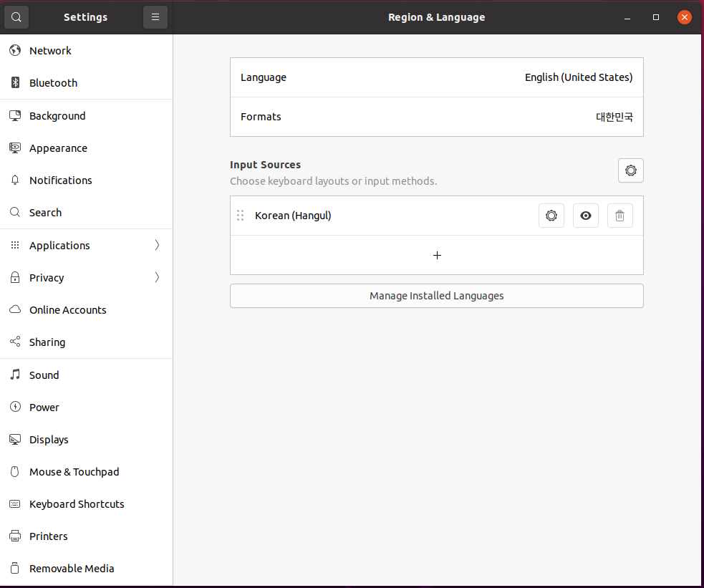Close the Region & Language window
This screenshot has width=704, height=588.
(x=684, y=17)
